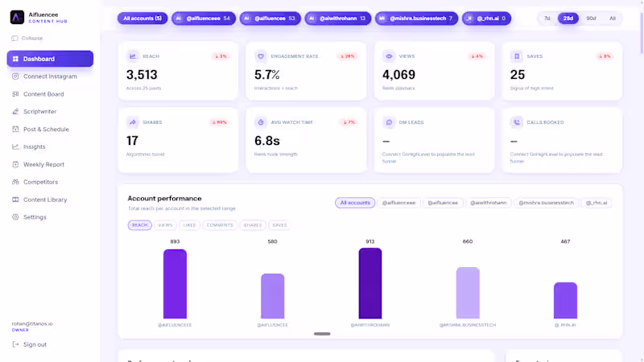
Task: Click the Content Board icon
Action: point(15,94)
